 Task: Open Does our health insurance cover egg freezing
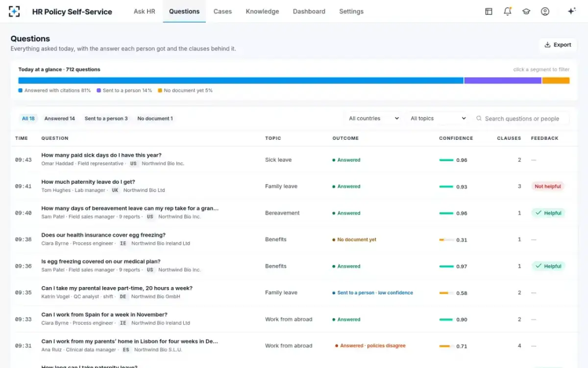[103, 235]
